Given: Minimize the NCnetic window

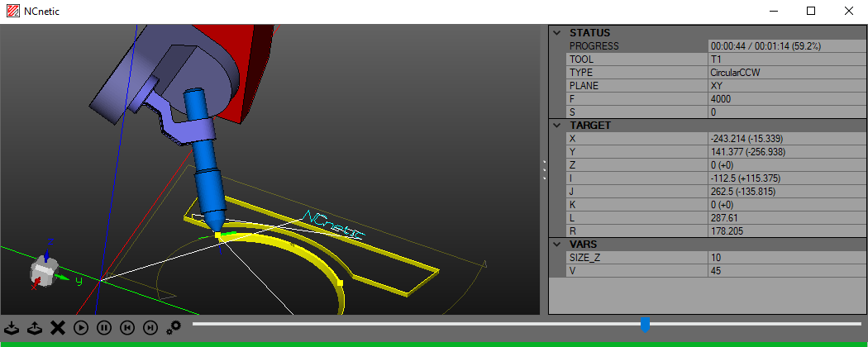Looking at the screenshot, I should 773,11.
